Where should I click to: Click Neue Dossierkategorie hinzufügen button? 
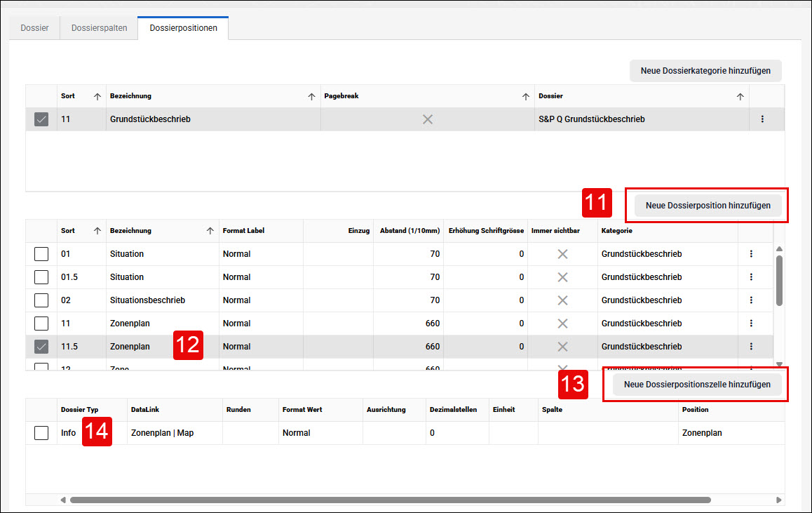coord(705,70)
